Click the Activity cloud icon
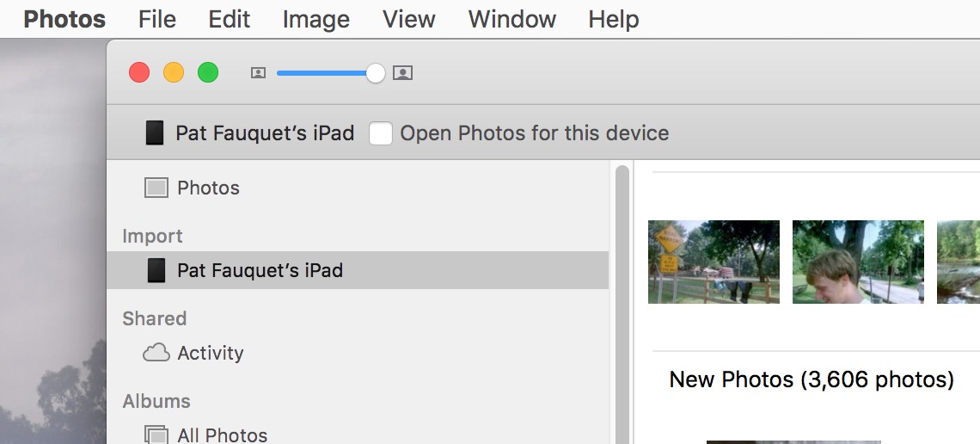The width and height of the screenshot is (980, 444). [156, 353]
